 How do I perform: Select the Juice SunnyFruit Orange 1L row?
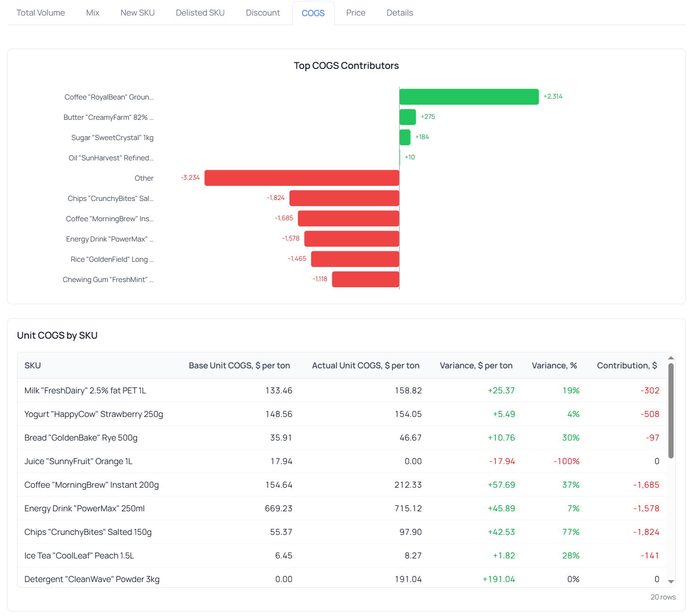click(78, 461)
